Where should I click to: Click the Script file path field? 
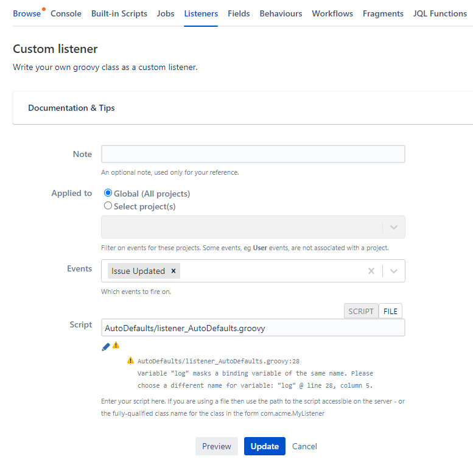click(x=253, y=328)
